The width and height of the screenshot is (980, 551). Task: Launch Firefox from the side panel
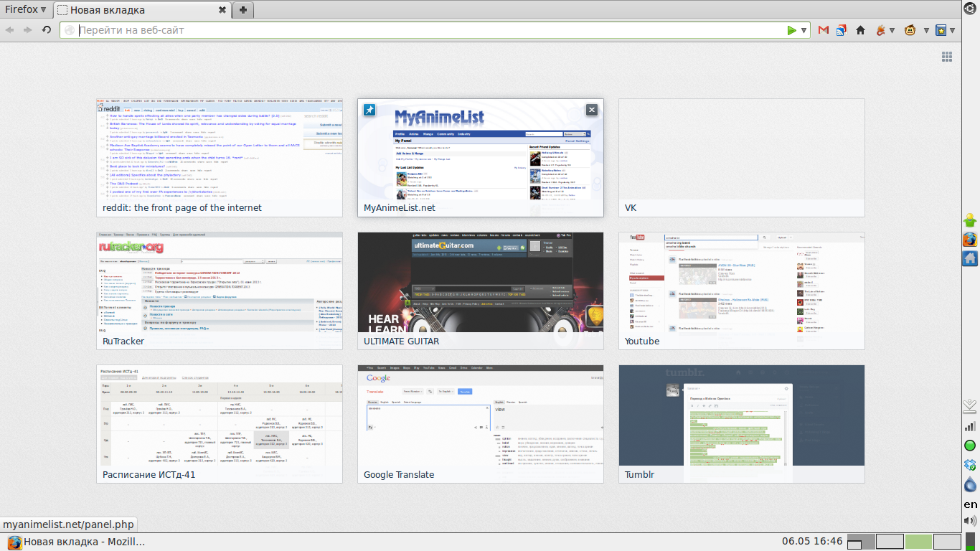[x=970, y=239]
